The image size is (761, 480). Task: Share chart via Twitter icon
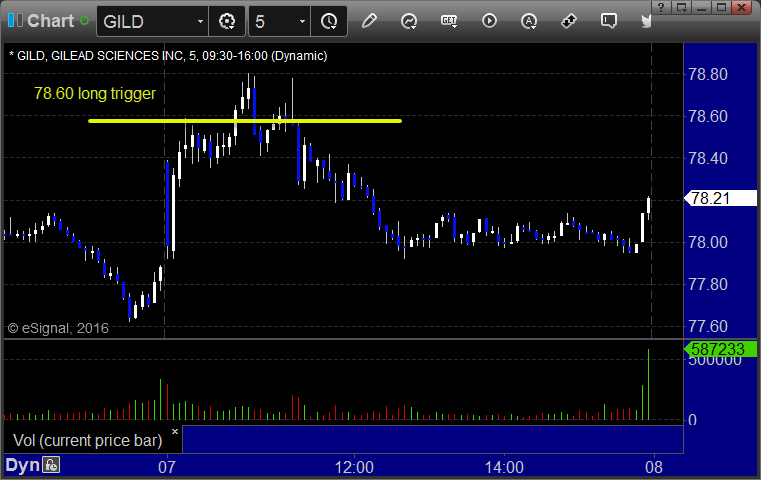pos(646,21)
